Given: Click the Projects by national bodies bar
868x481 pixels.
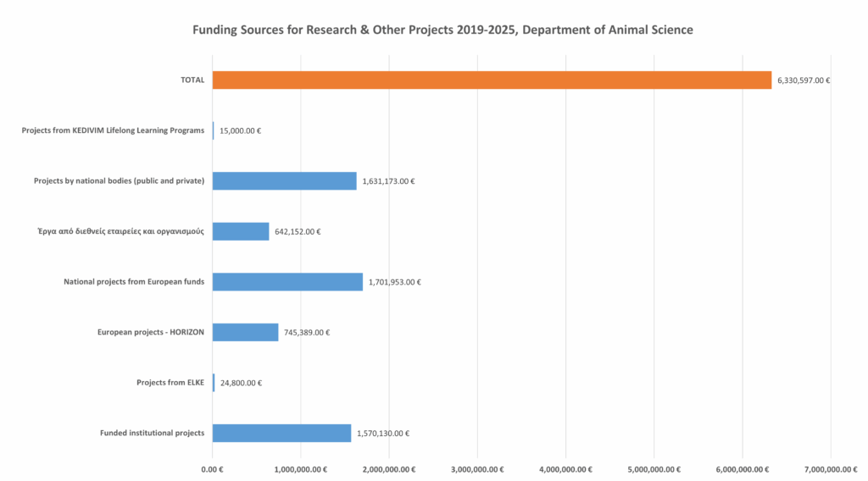Looking at the screenshot, I should pyautogui.click(x=285, y=180).
